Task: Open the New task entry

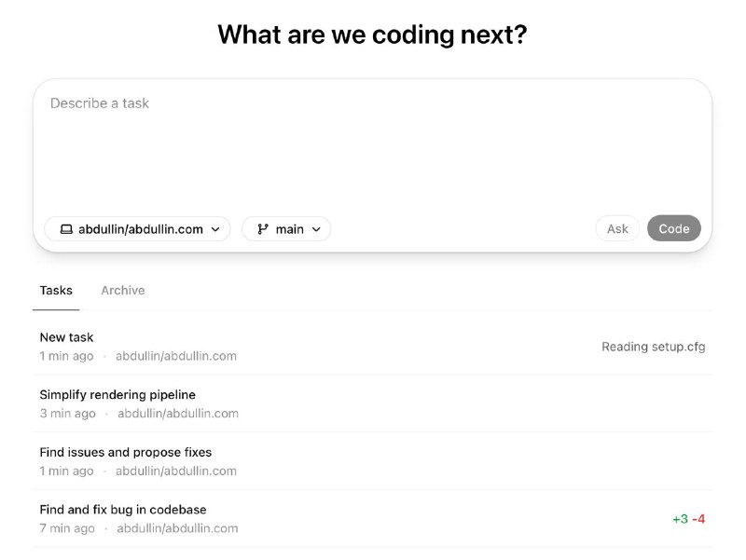Action: [372, 346]
